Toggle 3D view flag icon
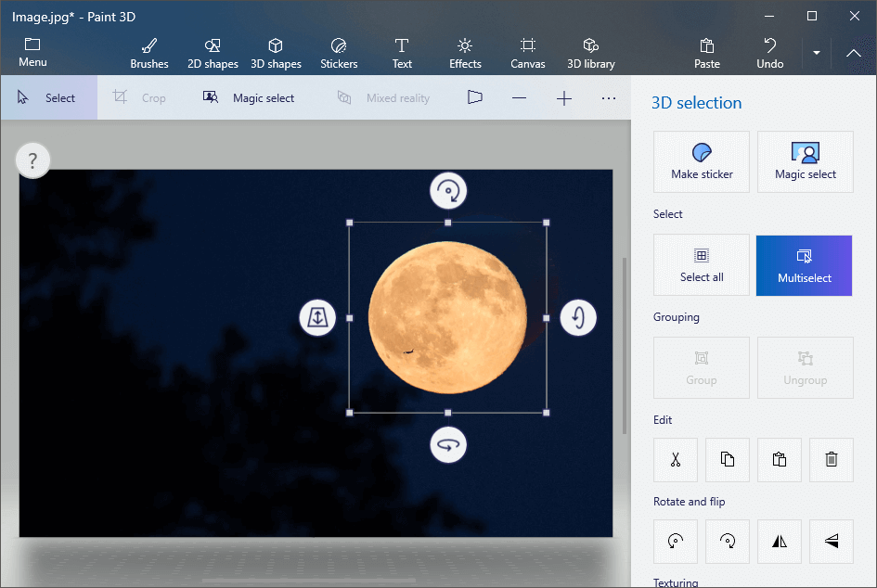 coord(475,97)
